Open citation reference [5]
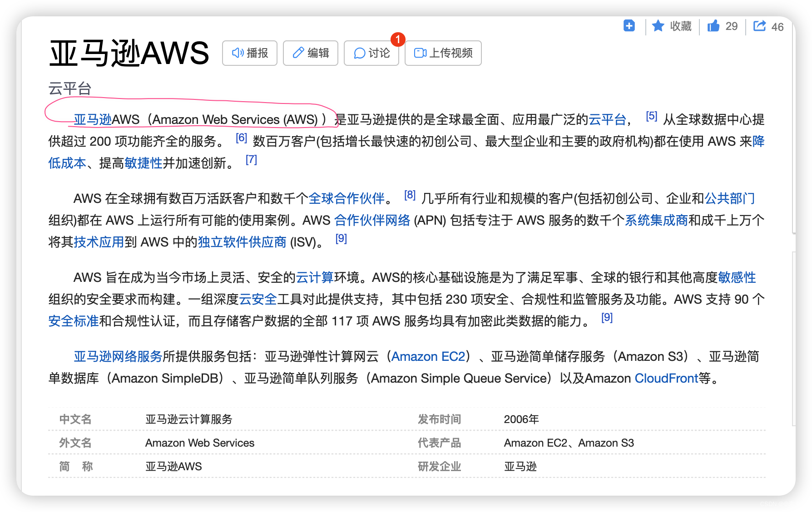 coord(651,116)
